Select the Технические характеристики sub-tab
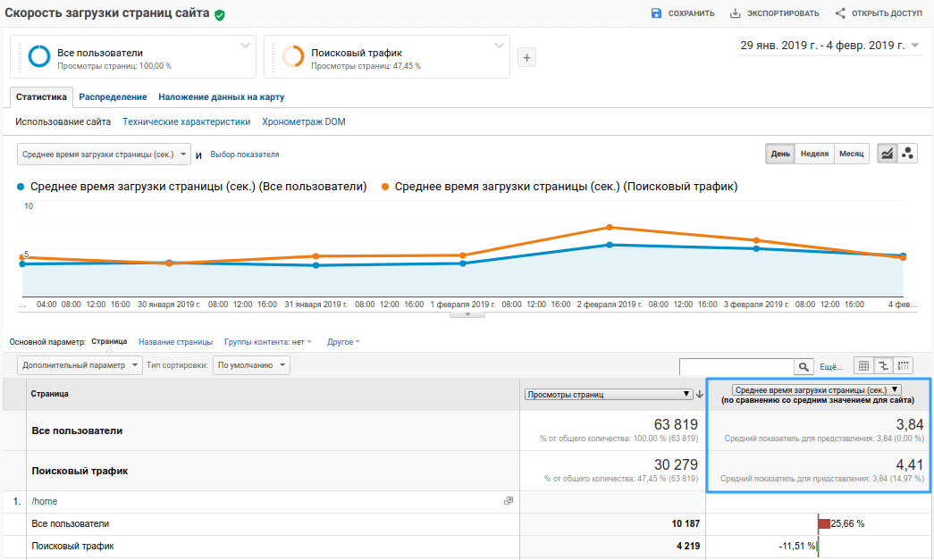The height and width of the screenshot is (560, 934). click(187, 122)
